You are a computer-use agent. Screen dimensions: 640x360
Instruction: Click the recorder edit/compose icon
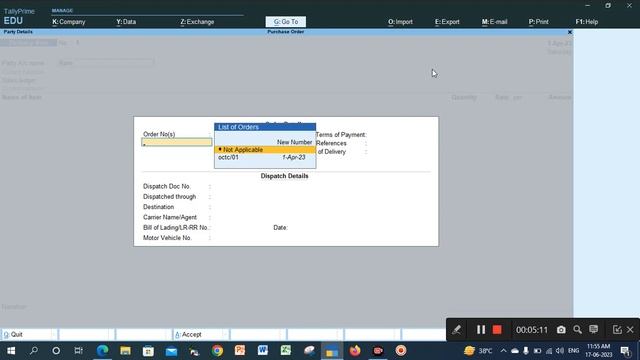point(617,330)
